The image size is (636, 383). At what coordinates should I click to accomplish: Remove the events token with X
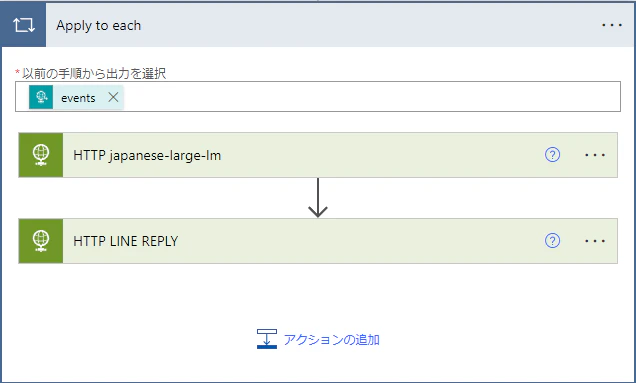(113, 97)
